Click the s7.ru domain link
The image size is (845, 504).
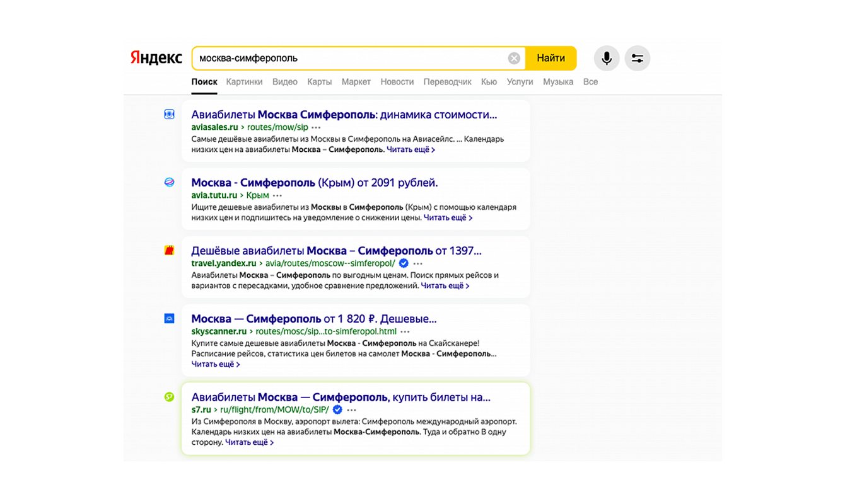[201, 409]
